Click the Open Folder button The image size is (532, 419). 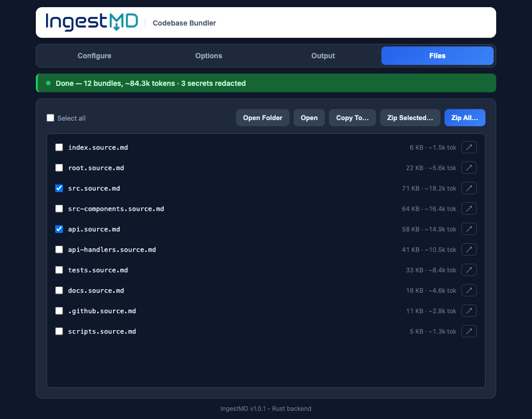262,118
